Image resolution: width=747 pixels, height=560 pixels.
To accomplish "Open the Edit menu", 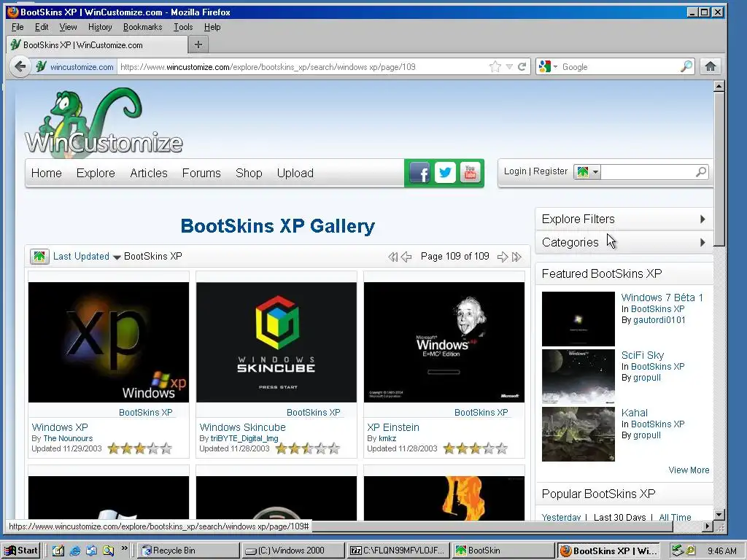I will click(42, 27).
